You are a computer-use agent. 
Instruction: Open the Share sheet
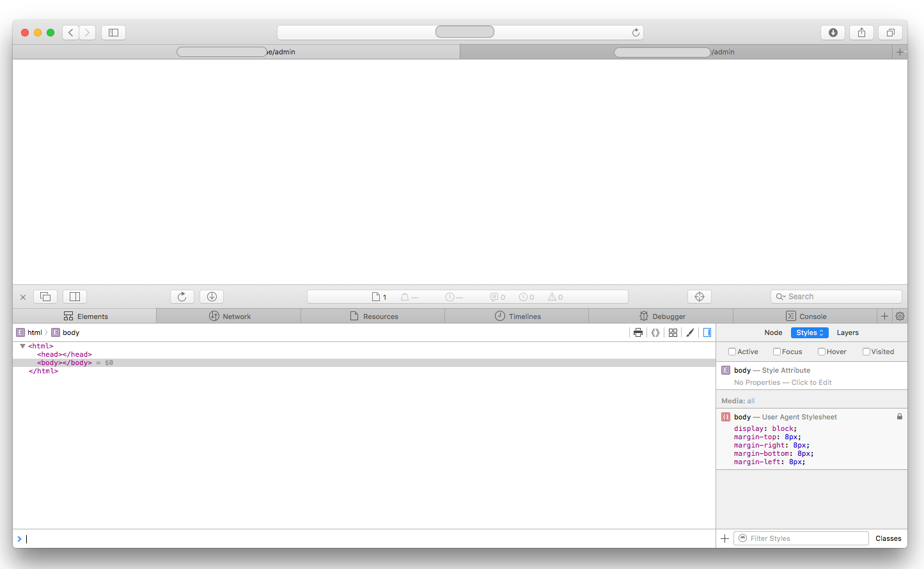tap(861, 33)
